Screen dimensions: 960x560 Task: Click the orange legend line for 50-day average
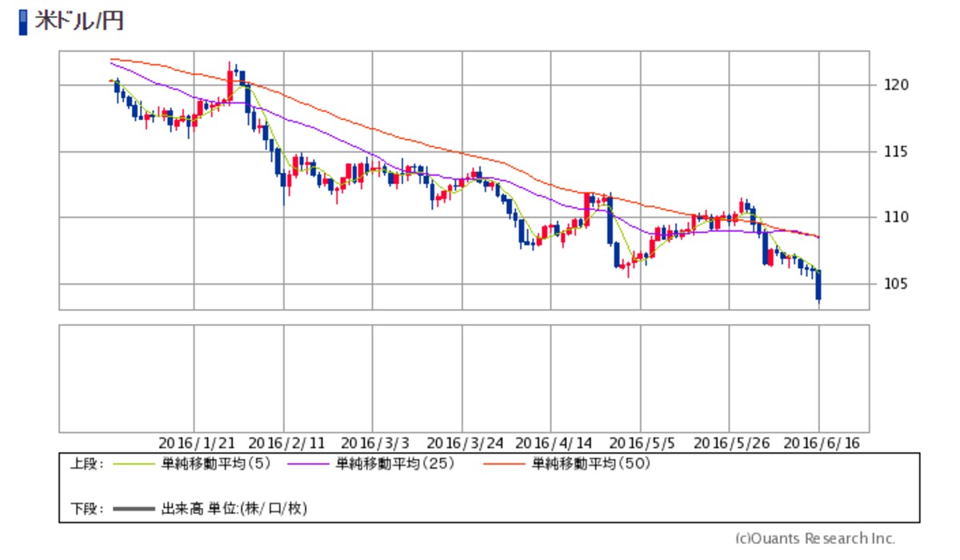pos(506,464)
